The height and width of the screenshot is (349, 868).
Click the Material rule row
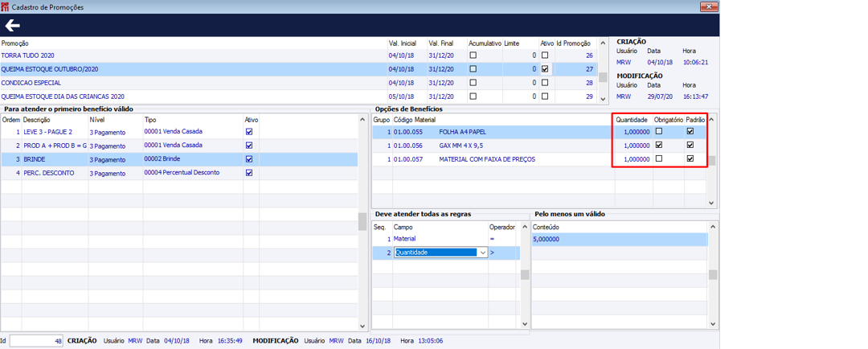point(445,239)
